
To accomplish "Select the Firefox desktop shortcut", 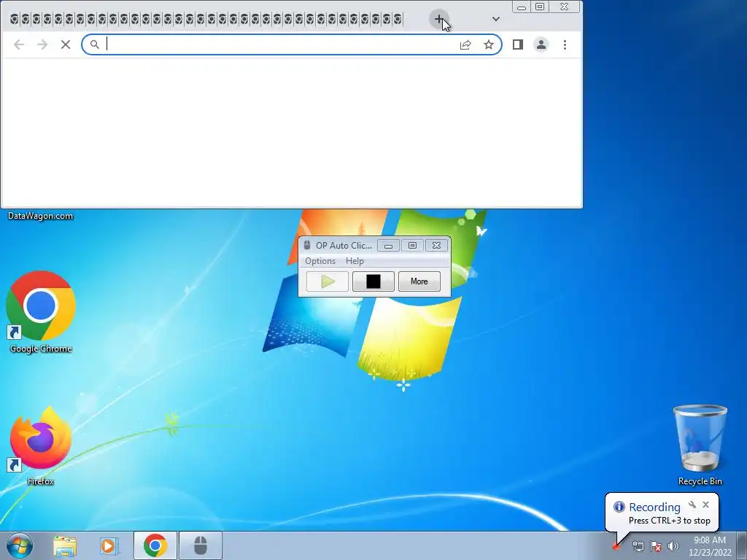I will tap(41, 446).
